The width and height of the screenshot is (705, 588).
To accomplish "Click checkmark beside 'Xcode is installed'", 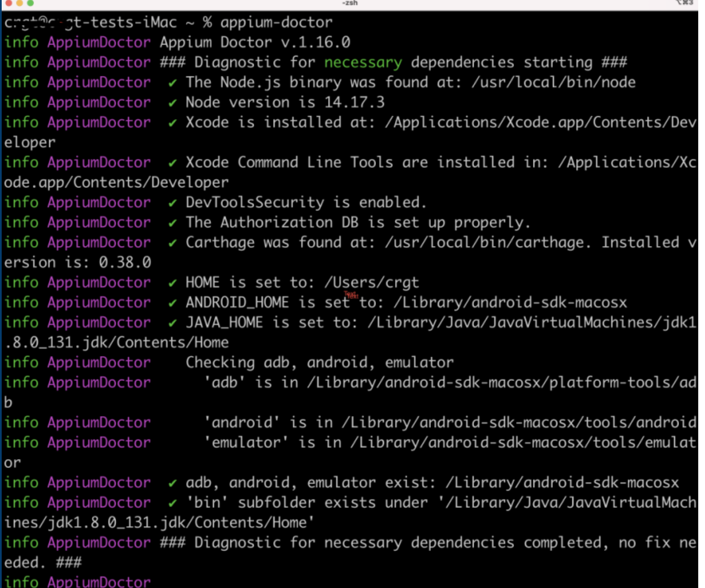I will click(172, 123).
